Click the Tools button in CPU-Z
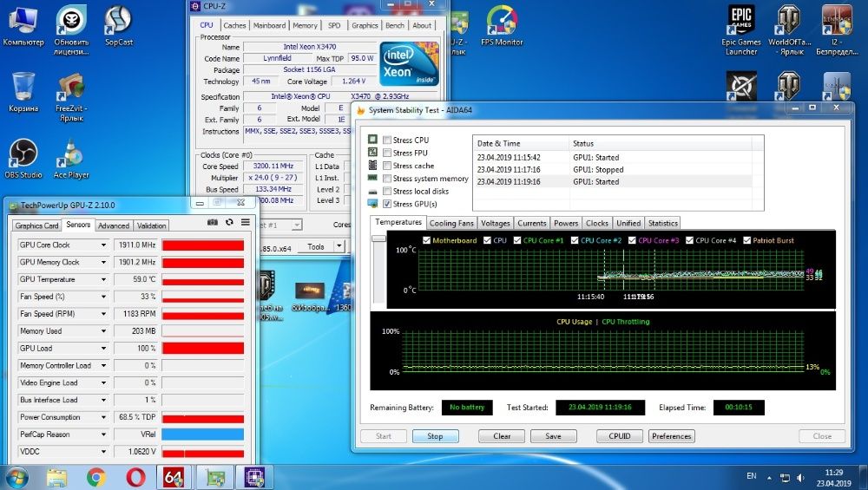This screenshot has height=490, width=868. [x=316, y=246]
